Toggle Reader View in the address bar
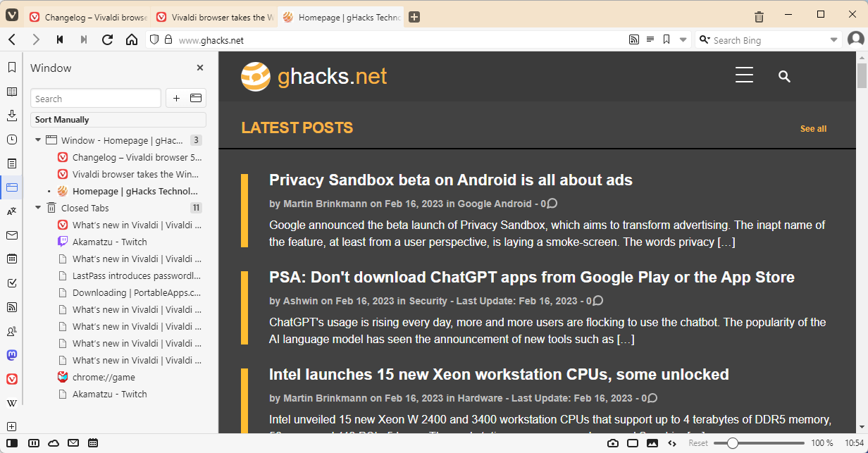The height and width of the screenshot is (453, 868). [x=650, y=40]
